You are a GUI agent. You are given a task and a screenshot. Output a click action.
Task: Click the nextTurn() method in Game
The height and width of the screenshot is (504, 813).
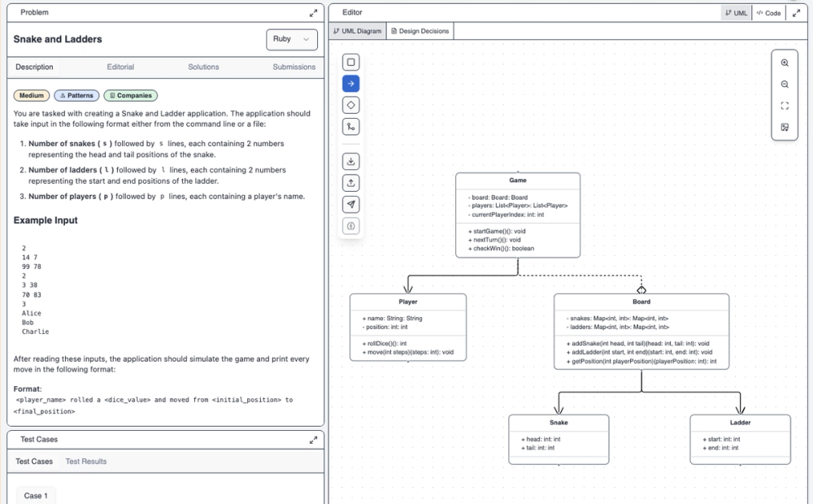[494, 240]
